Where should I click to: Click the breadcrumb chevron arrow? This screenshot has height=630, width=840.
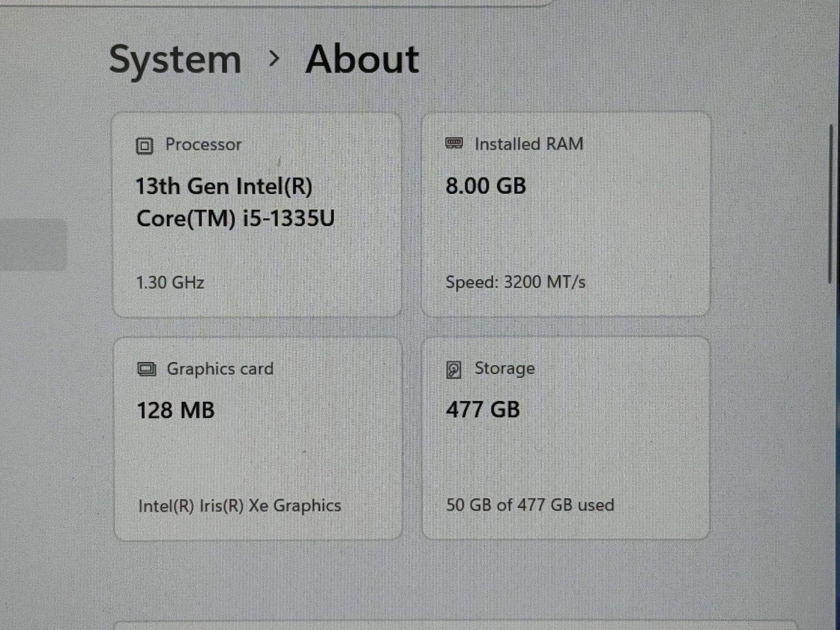(x=274, y=59)
